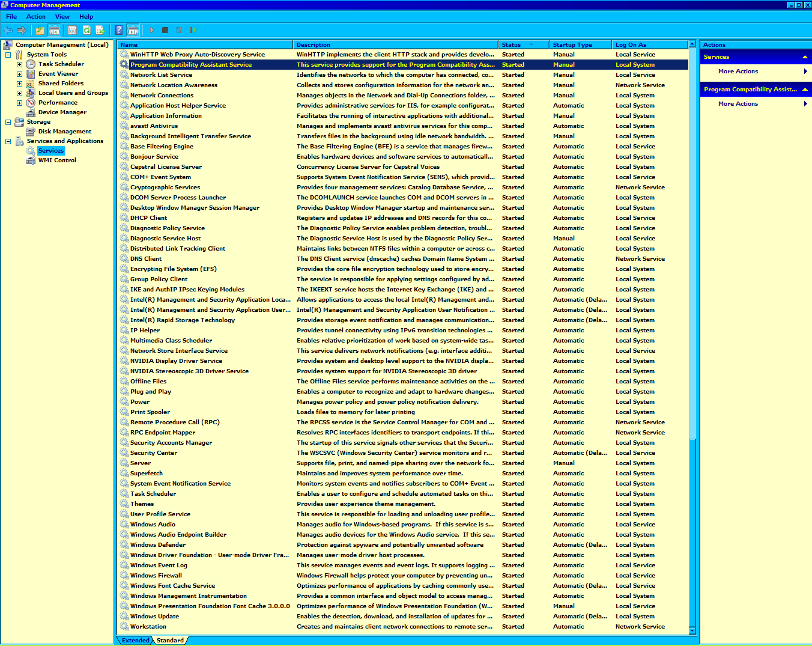Sort by the Status column header

(524, 45)
